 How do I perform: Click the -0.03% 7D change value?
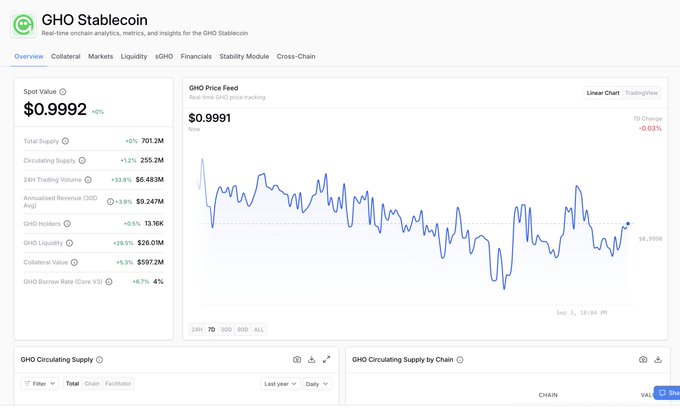[650, 128]
